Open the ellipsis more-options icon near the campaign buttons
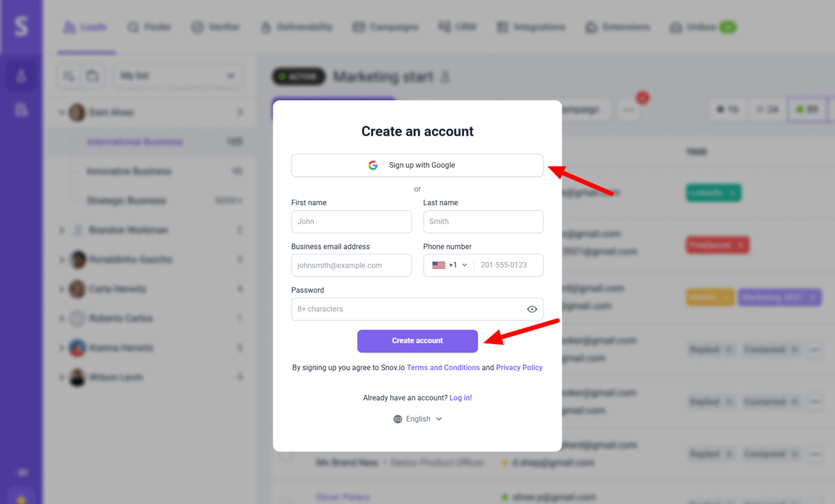The image size is (835, 504). tap(628, 109)
